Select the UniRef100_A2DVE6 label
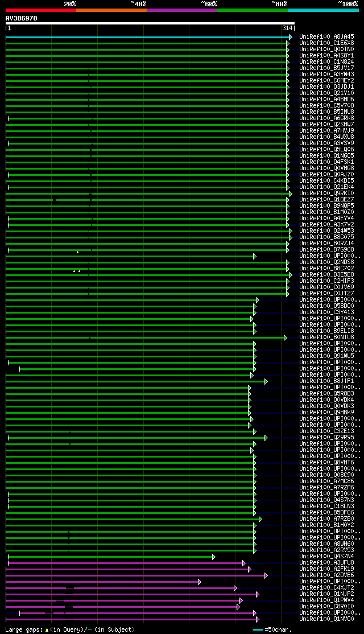 [327, 575]
